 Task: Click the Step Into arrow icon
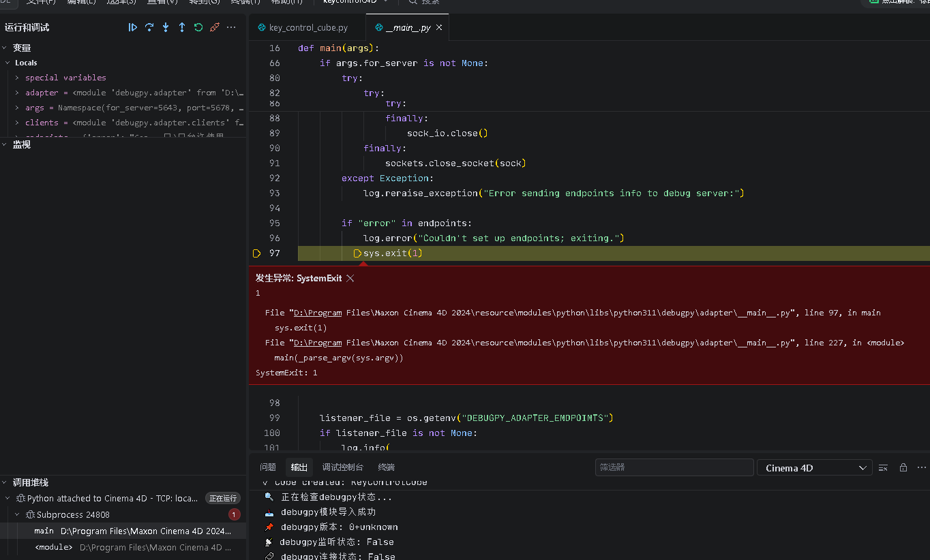[166, 27]
